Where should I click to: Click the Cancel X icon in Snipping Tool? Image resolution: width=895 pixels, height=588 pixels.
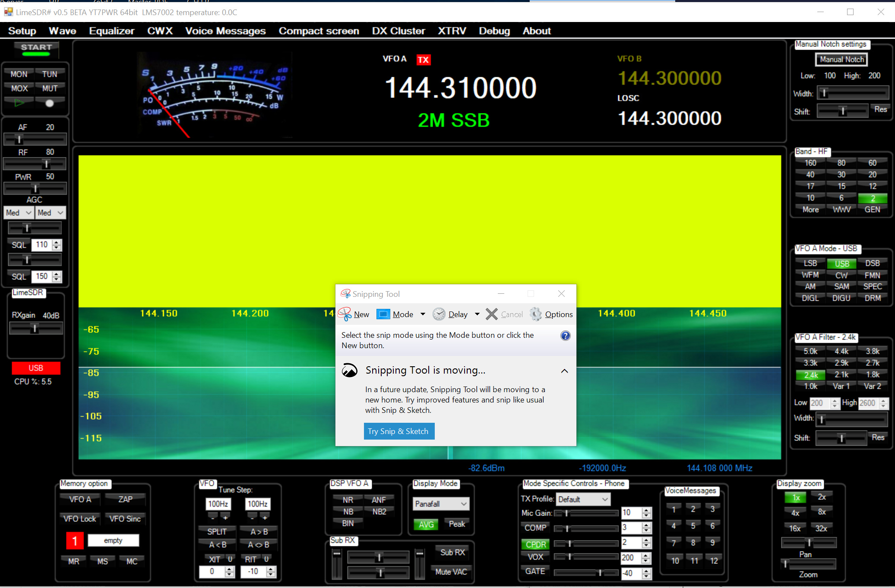pos(491,314)
